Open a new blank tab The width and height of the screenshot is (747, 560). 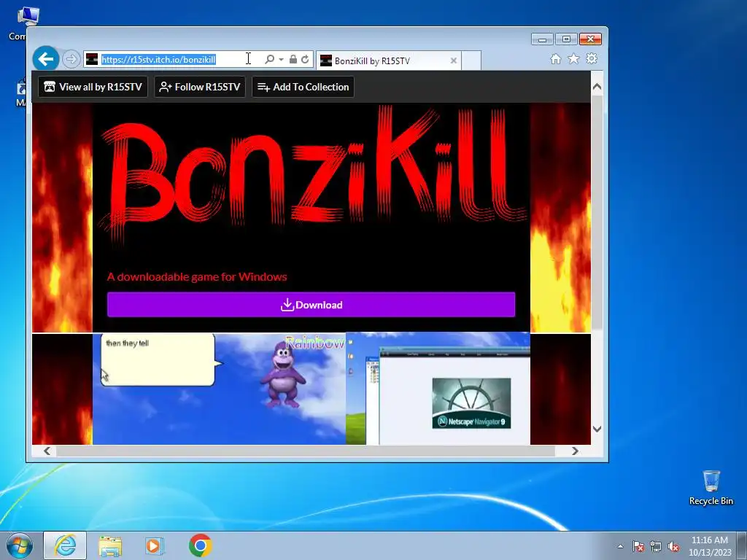(x=471, y=61)
